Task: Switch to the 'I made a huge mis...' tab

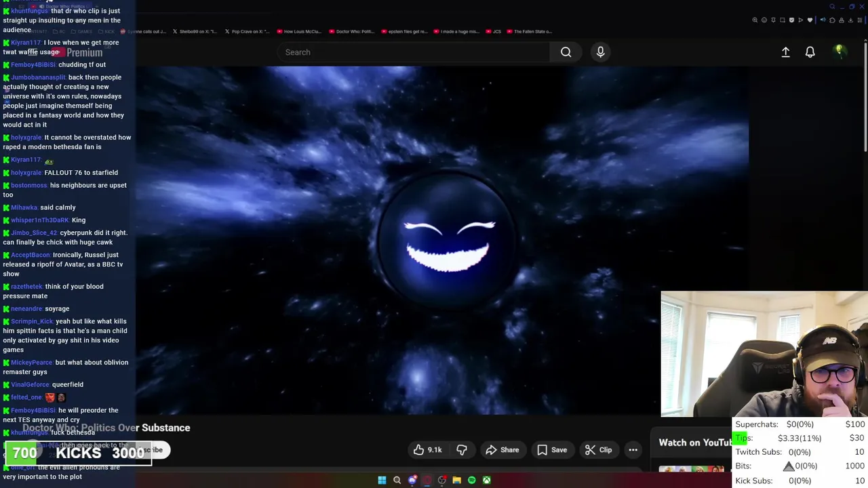Action: 456,31
